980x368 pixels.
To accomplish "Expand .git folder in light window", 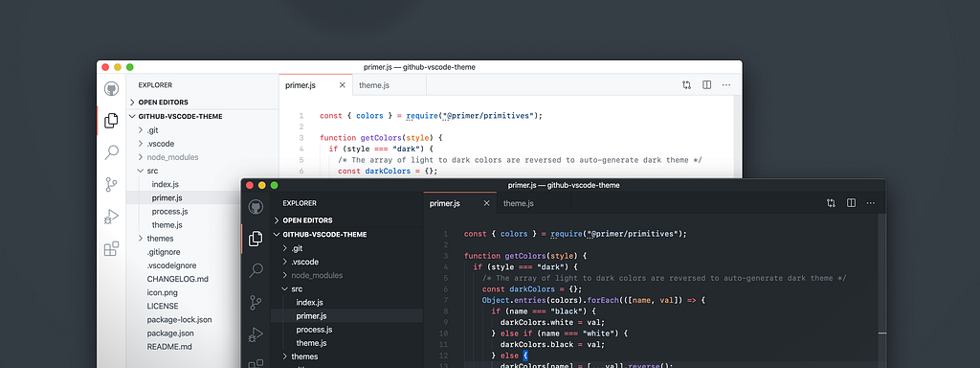I will pos(141,130).
